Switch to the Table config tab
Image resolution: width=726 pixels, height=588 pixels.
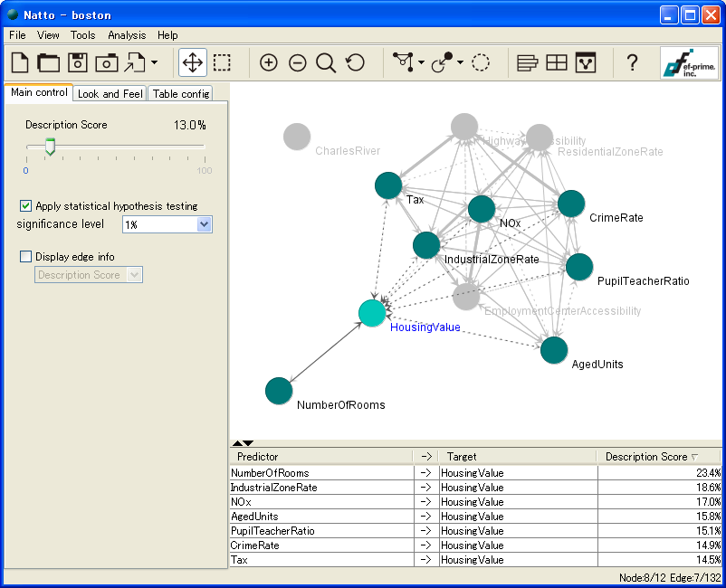coord(181,93)
